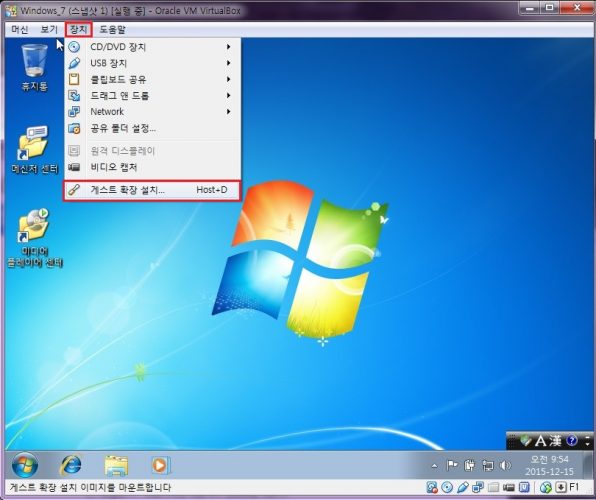Expand the 클립보드 공유 submenu
This screenshot has height=500, width=596.
[x=152, y=79]
